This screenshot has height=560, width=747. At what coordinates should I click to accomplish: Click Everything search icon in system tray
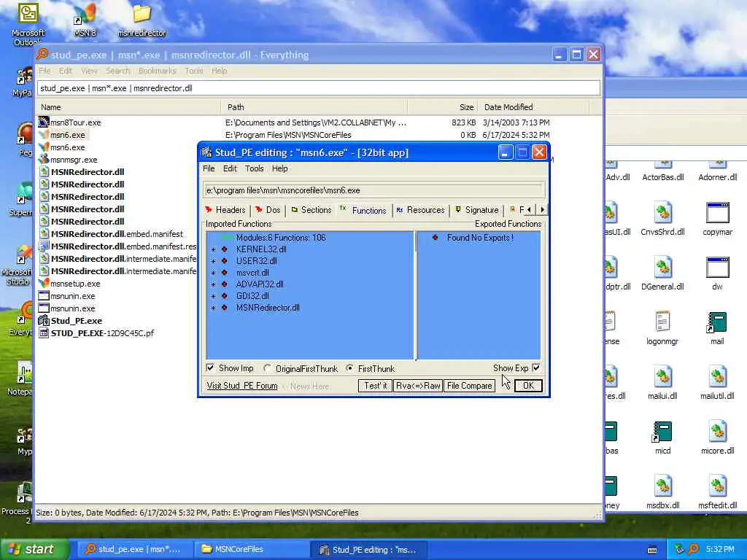(693, 549)
